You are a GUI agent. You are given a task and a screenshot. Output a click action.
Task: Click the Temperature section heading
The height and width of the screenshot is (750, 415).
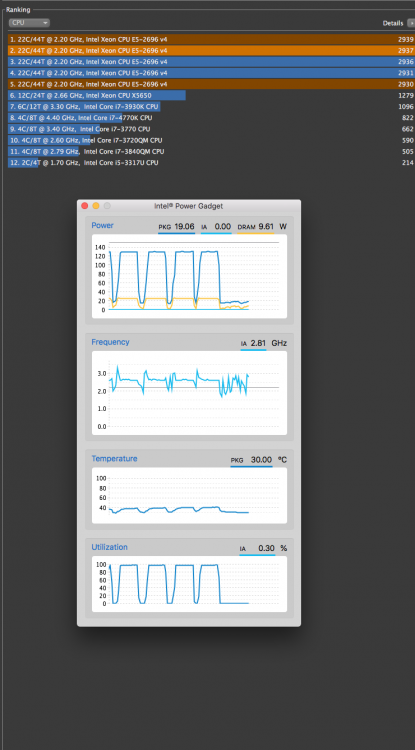click(x=114, y=458)
